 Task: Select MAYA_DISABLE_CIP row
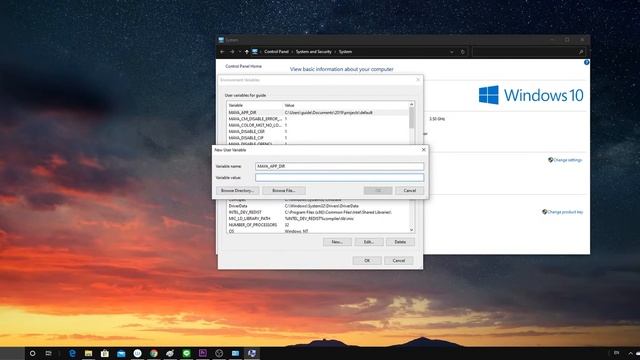(317, 138)
